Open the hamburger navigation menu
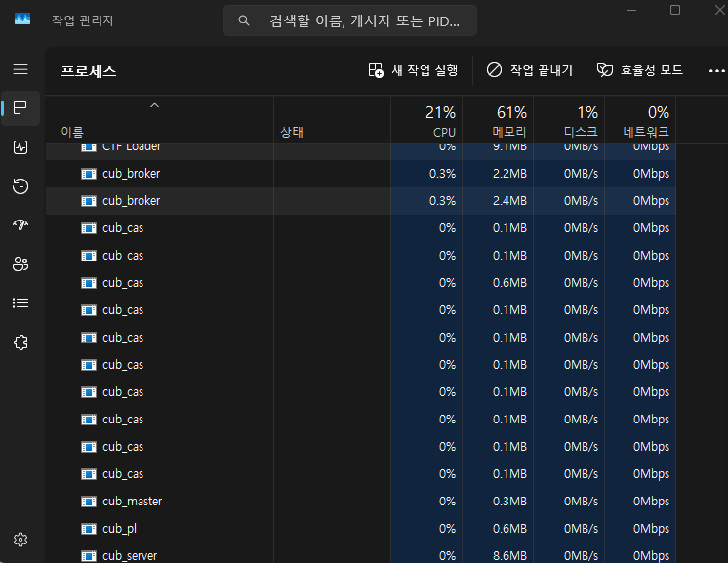 point(20,69)
